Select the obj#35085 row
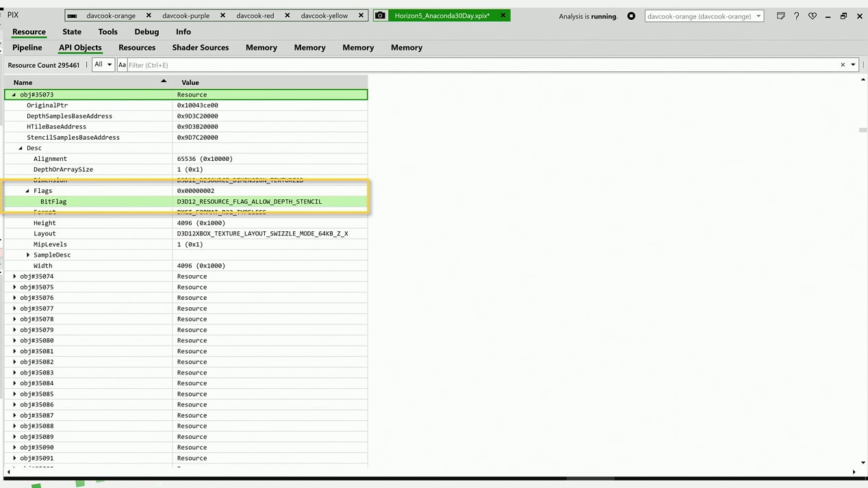Image resolution: width=868 pixels, height=488 pixels. tap(186, 394)
